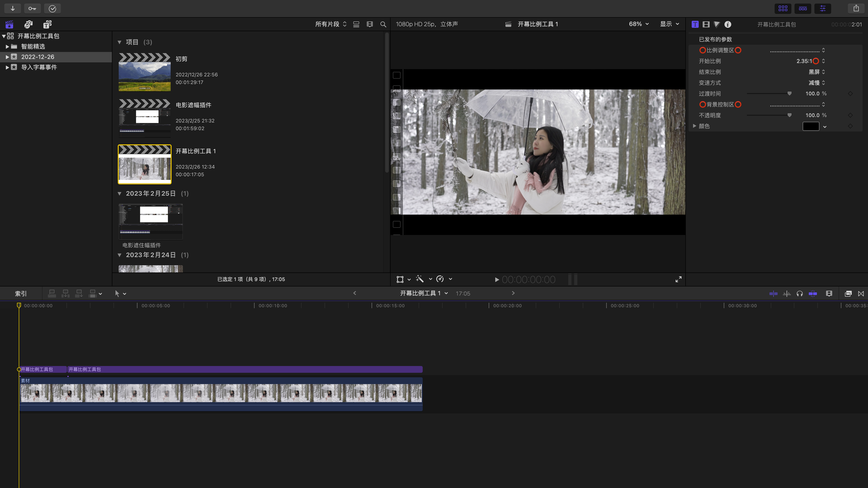Expand the 颜色 parameter disclosure triangle

click(x=694, y=126)
